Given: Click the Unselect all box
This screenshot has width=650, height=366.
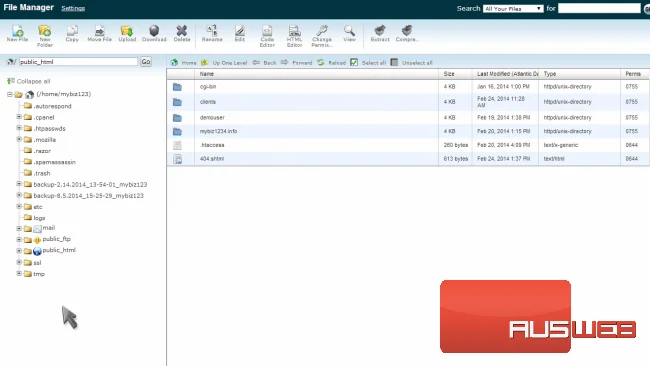Looking at the screenshot, I should coord(394,62).
